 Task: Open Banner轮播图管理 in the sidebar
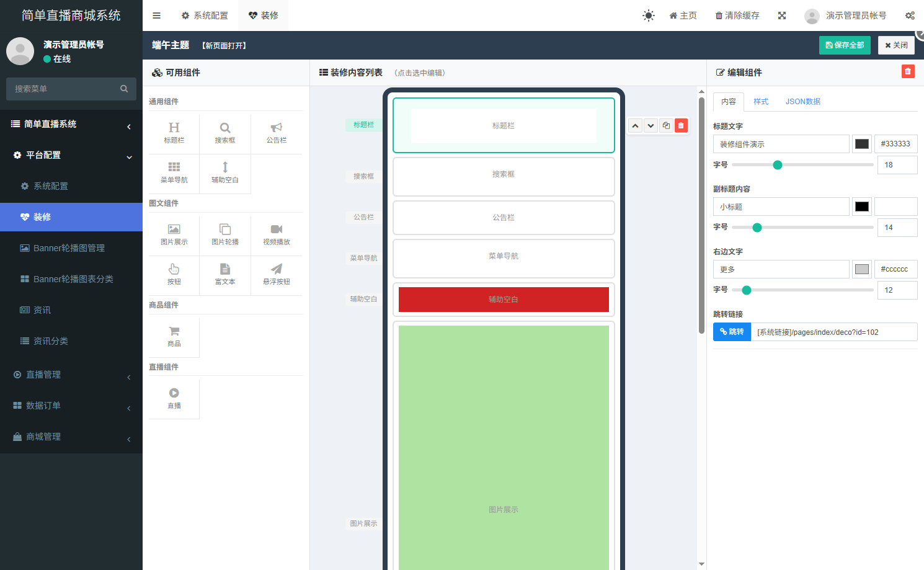pyautogui.click(x=71, y=248)
